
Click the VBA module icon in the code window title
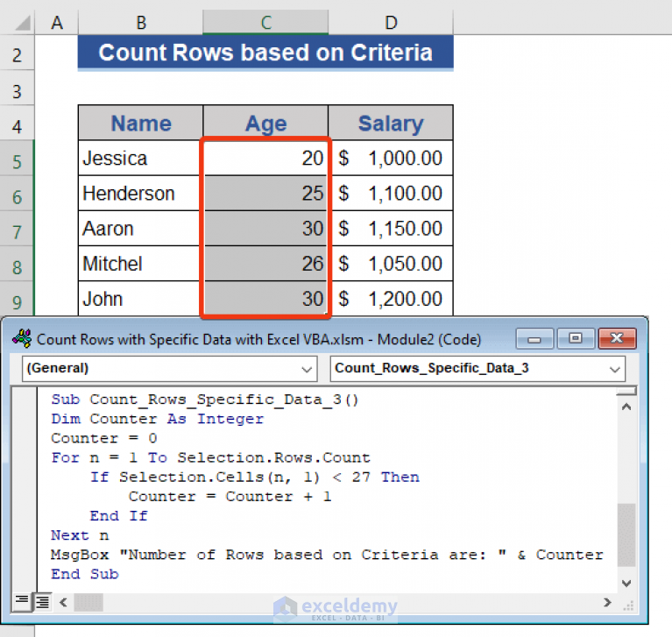tap(22, 338)
